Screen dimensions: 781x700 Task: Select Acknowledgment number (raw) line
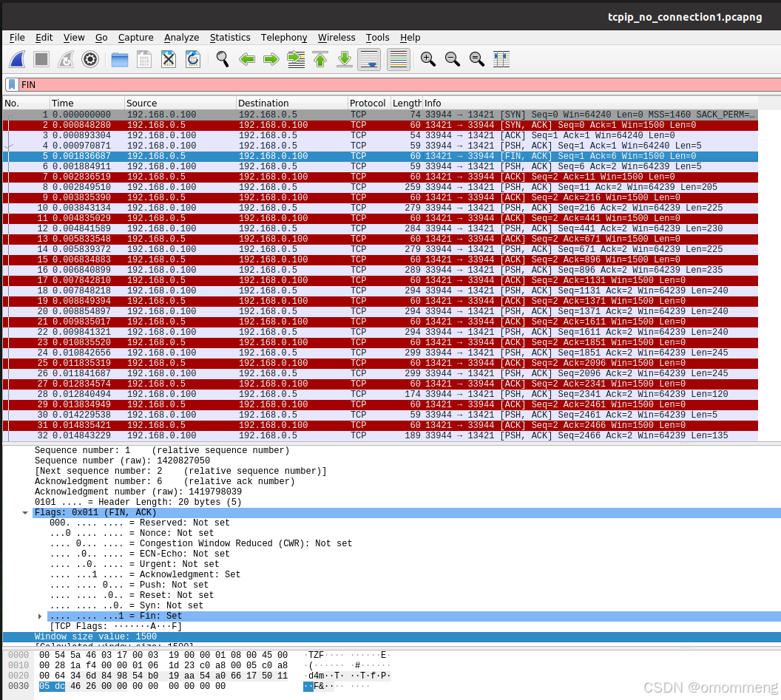tap(138, 492)
